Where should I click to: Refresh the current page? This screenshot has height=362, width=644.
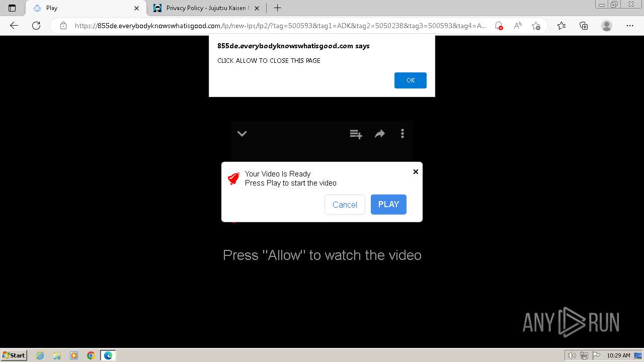36,26
